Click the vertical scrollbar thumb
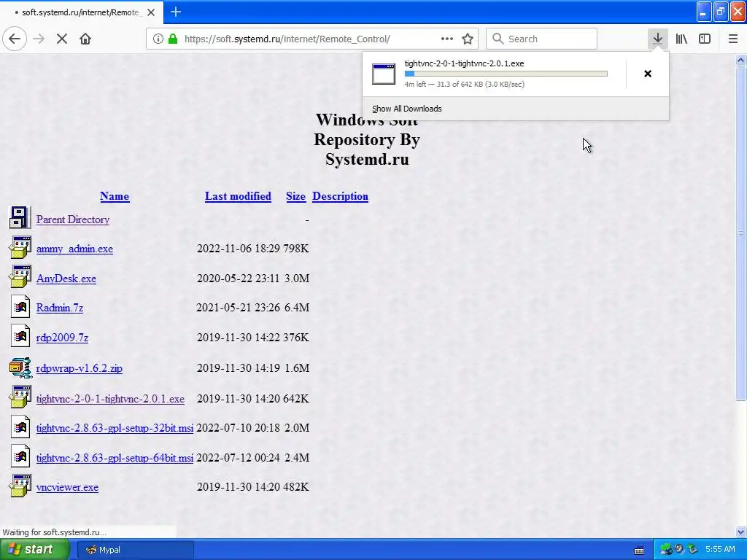Viewport: 747px width, 560px height. (x=741, y=233)
